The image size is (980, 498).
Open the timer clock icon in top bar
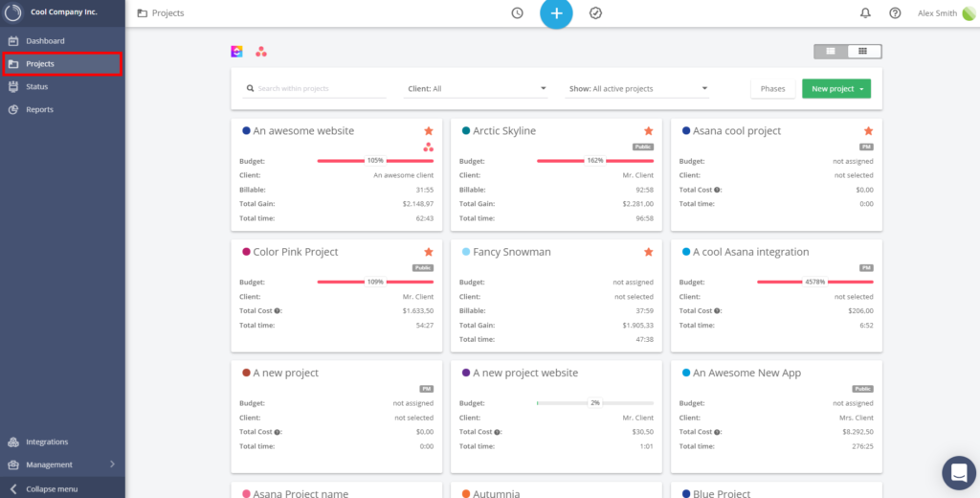tap(517, 13)
